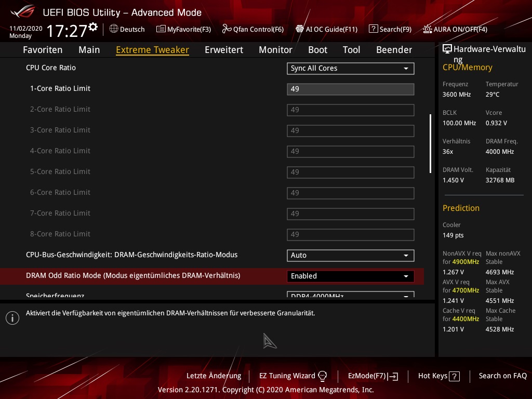Click the 149 pts Cooler value
The height and width of the screenshot is (399, 532).
point(453,235)
